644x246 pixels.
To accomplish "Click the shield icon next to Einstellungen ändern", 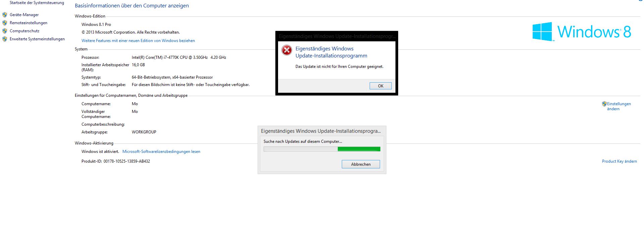I will (604, 104).
